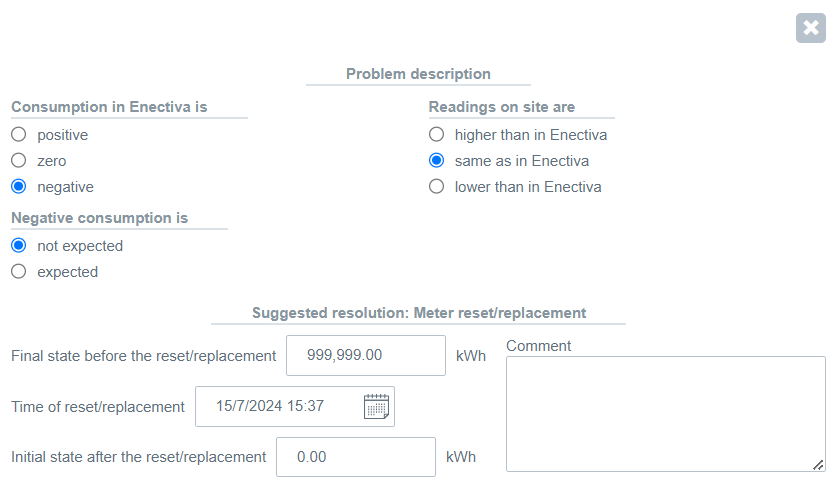Focus the initial state 0.00 input
Viewport: 834px width, 501px height.
[x=355, y=457]
